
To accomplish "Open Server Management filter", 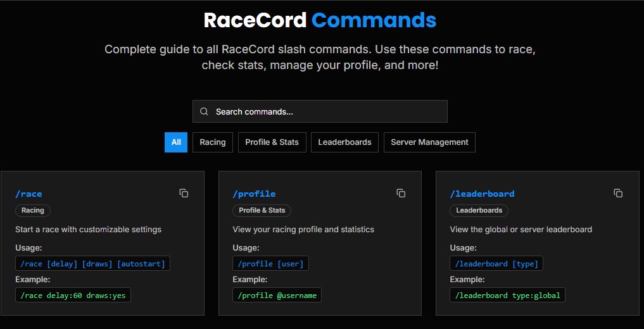I will pyautogui.click(x=429, y=142).
